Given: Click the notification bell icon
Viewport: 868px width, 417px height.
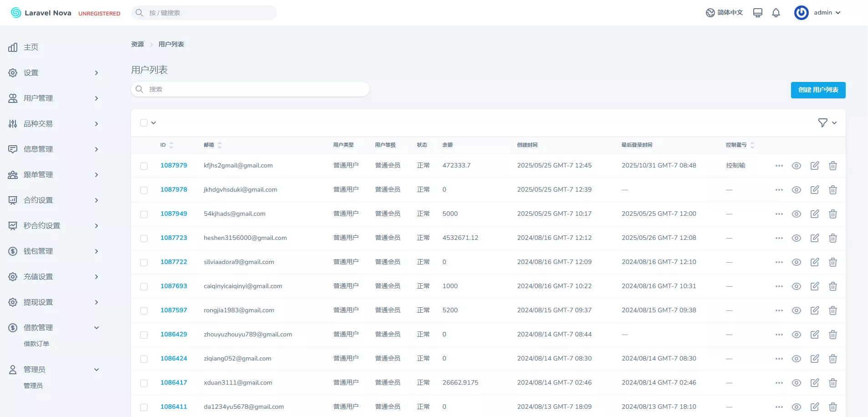Looking at the screenshot, I should 776,13.
